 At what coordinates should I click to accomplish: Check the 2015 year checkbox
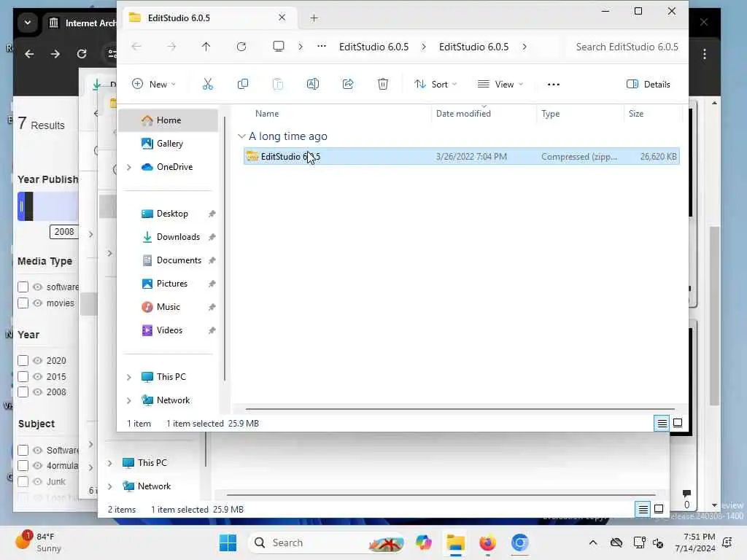tap(23, 377)
